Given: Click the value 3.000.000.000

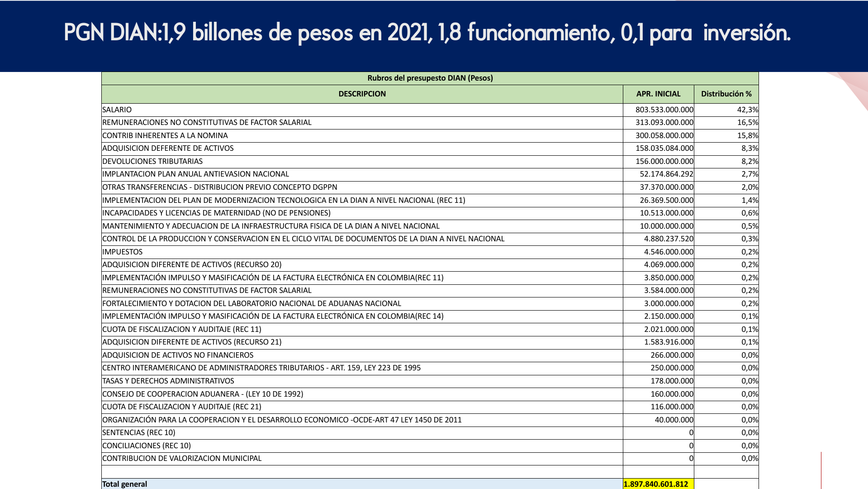Looking at the screenshot, I should click(669, 303).
